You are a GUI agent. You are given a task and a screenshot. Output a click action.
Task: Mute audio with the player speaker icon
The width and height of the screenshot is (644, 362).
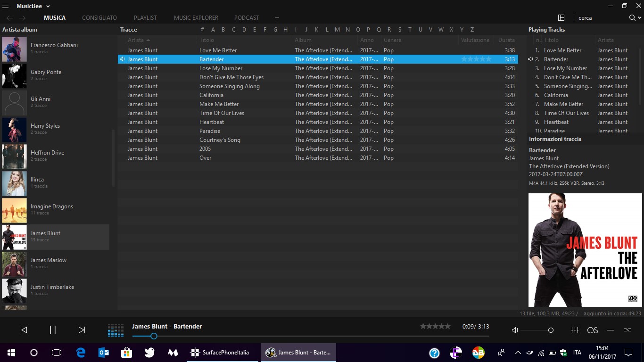[x=515, y=330]
